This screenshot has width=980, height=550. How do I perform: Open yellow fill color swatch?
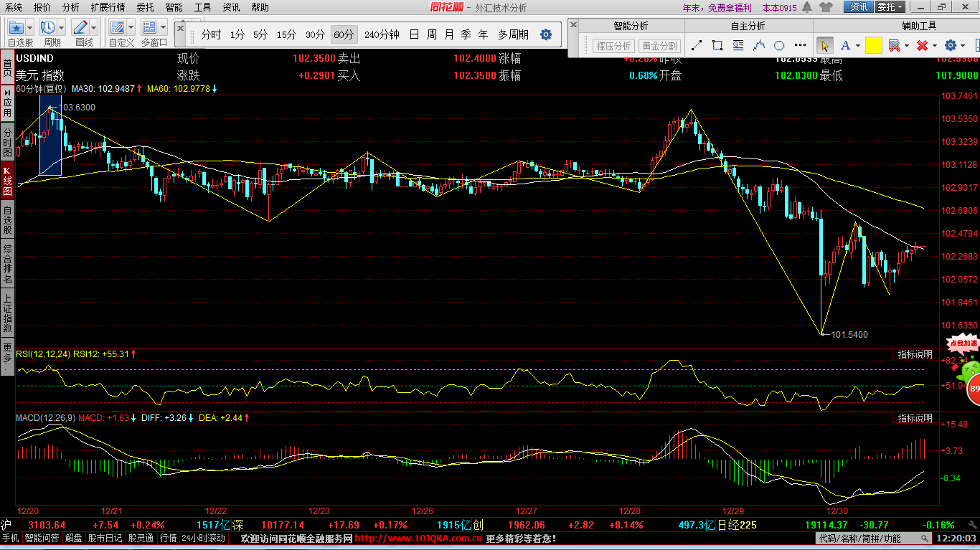(x=873, y=45)
